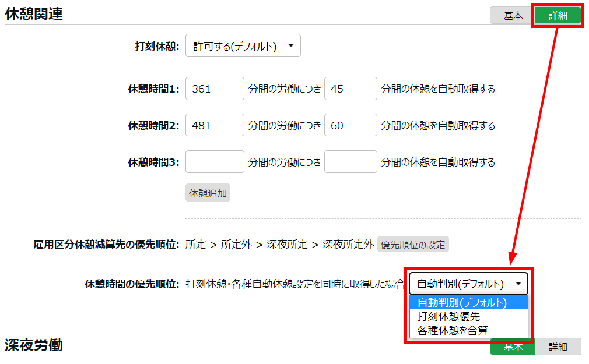Switch to 詳細 tab in 休憩関連 section

(558, 16)
